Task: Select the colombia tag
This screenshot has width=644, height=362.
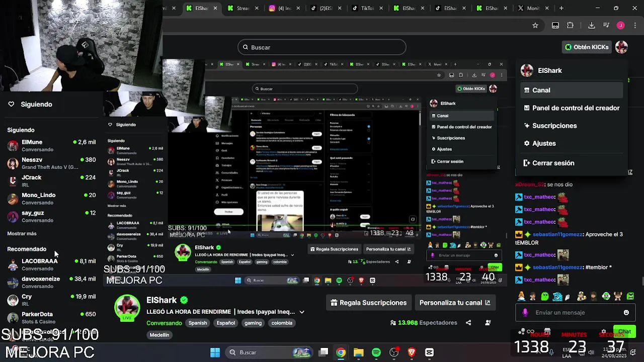Action: [282, 323]
